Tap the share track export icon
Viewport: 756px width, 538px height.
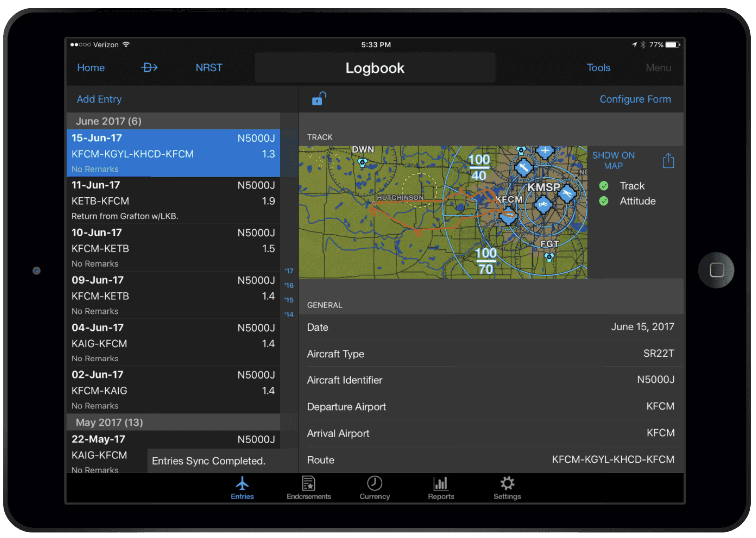668,161
